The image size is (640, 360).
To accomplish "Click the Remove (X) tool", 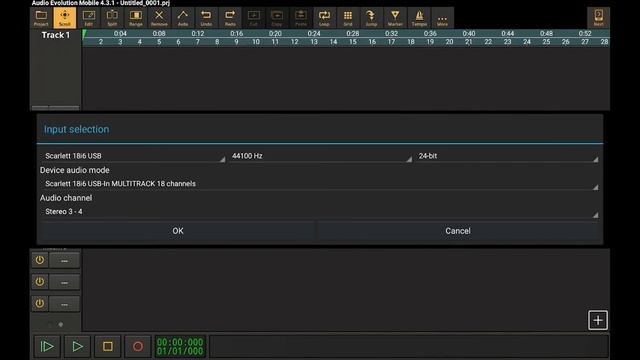I will pyautogui.click(x=159, y=18).
